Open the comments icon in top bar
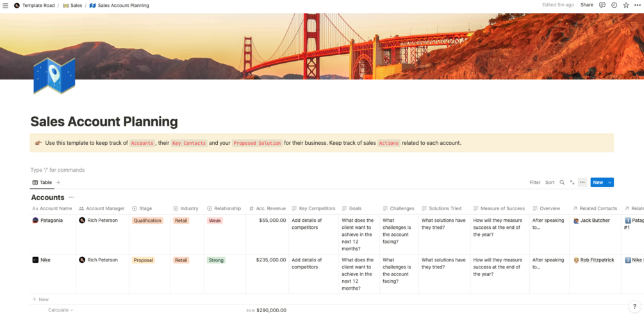 point(602,5)
